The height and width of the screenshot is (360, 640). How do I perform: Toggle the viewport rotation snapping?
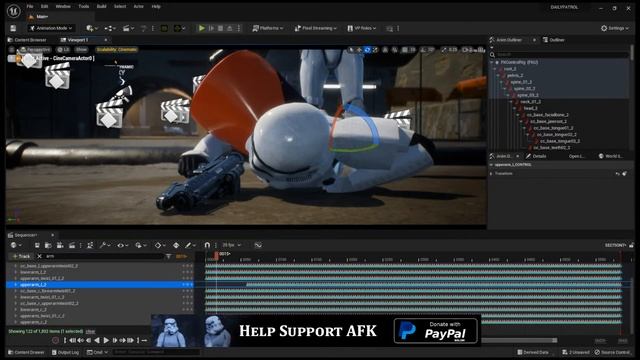pos(424,50)
